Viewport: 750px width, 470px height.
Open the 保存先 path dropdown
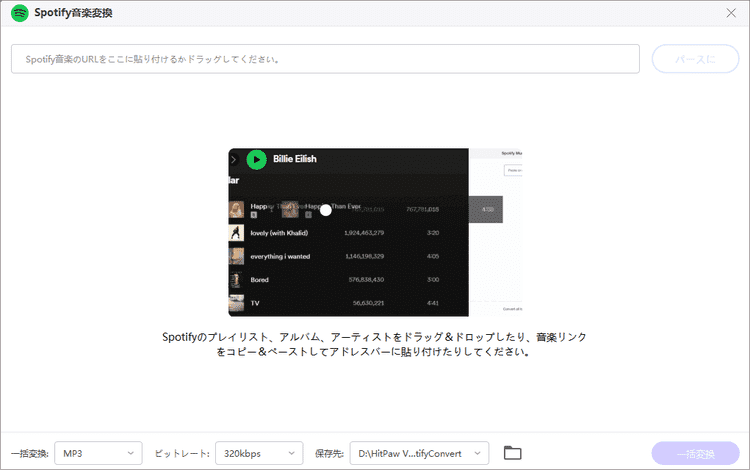point(419,453)
